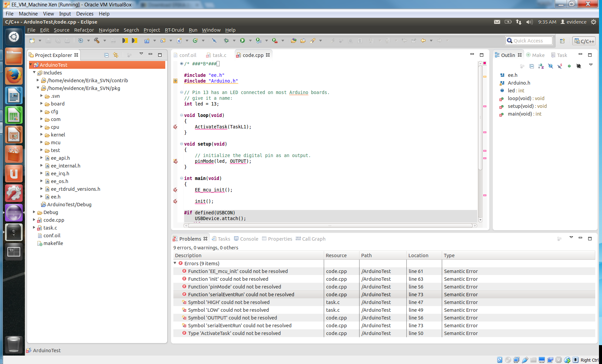Toggle Hide Non-Public Members green dot
Screen dimensions: 602x364
tap(569, 66)
